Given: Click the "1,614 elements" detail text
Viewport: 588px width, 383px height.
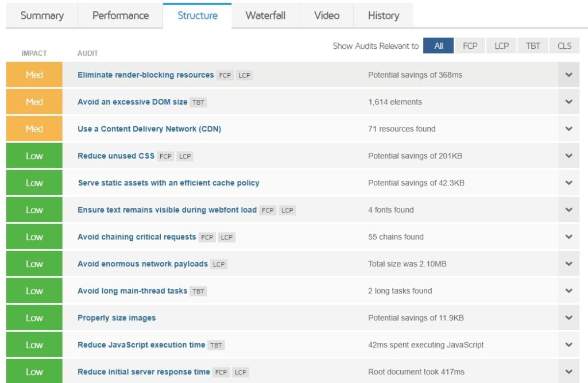Looking at the screenshot, I should point(395,102).
